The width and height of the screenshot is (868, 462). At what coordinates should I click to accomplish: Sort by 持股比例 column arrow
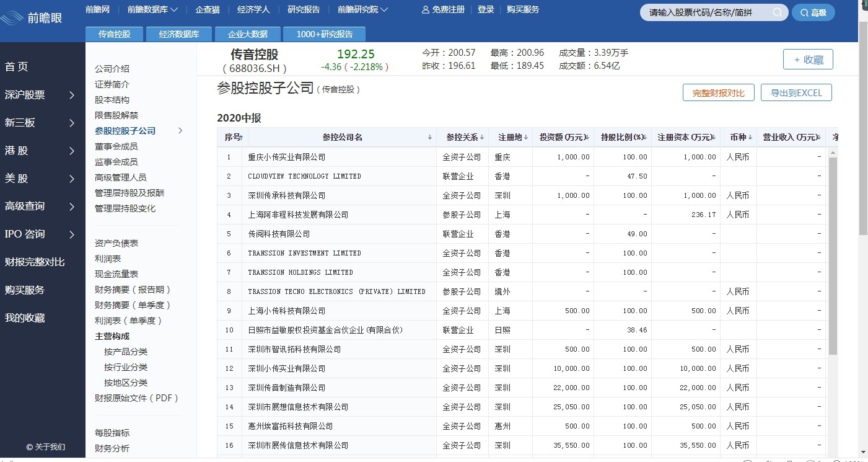point(646,137)
